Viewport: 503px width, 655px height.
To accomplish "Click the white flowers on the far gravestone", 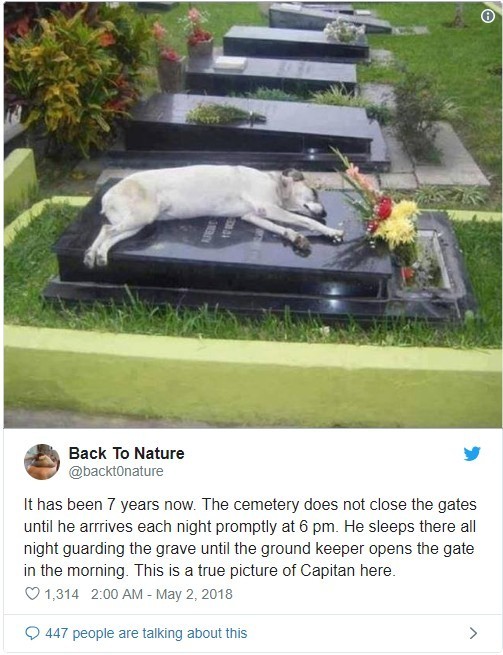I will pyautogui.click(x=344, y=31).
